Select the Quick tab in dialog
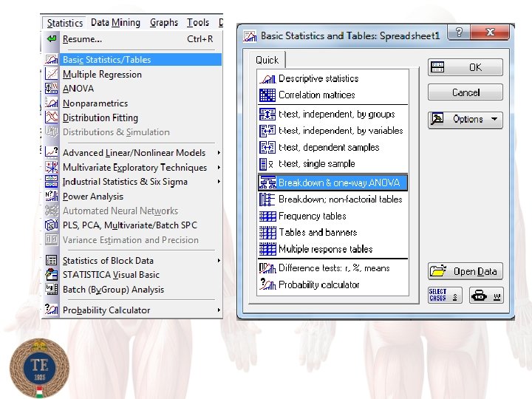The width and height of the screenshot is (532, 399). (x=267, y=60)
